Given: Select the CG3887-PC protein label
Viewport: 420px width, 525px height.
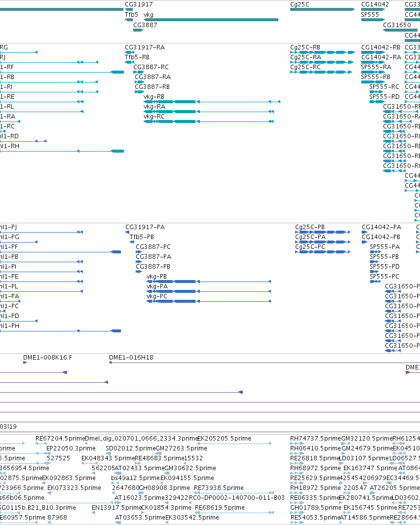Looking at the screenshot, I should pyautogui.click(x=153, y=247).
